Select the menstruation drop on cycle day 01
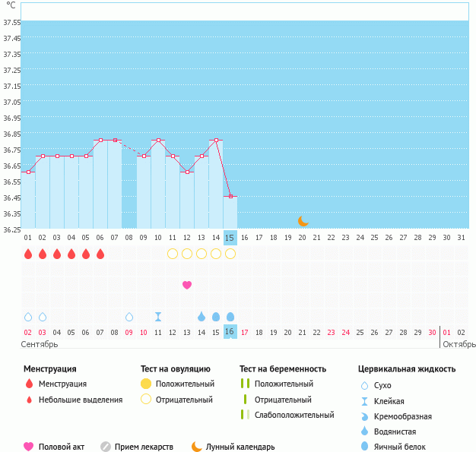The image size is (476, 452). coord(28,254)
